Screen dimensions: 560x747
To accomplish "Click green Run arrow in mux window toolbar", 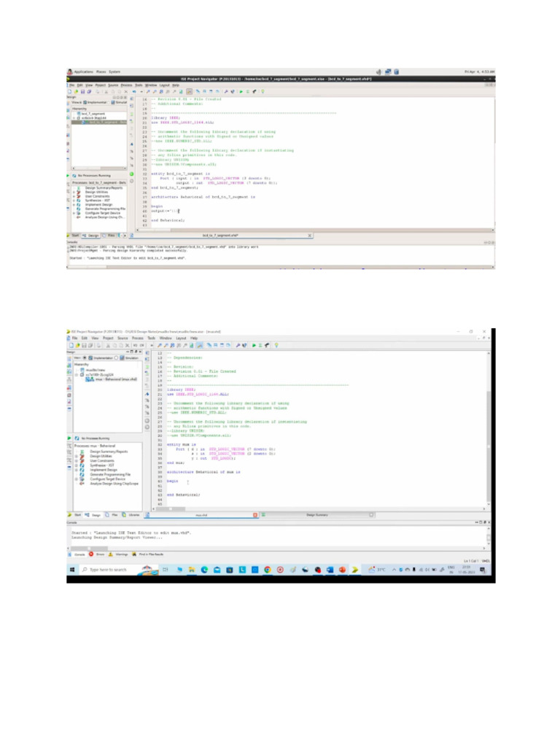I will (x=254, y=345).
